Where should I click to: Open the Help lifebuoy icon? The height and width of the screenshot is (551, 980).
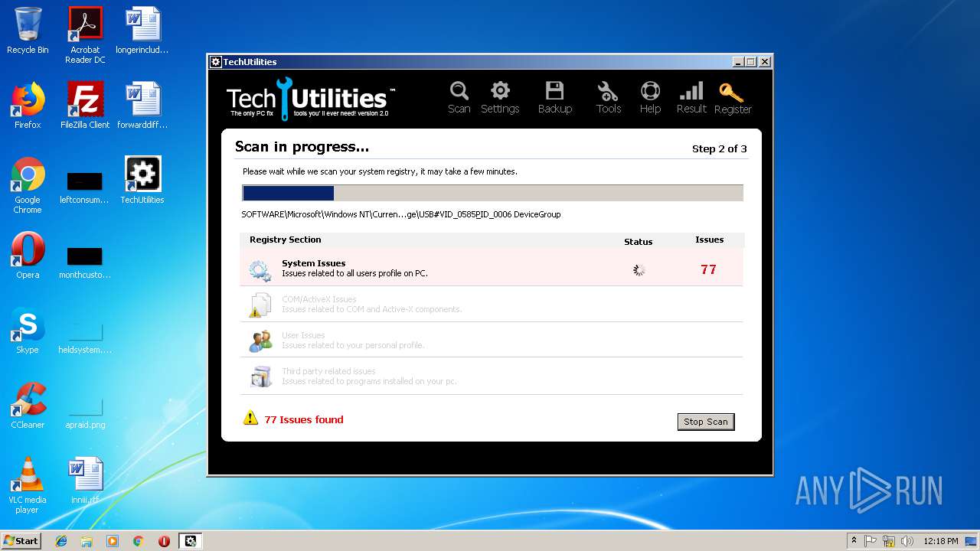coord(650,97)
